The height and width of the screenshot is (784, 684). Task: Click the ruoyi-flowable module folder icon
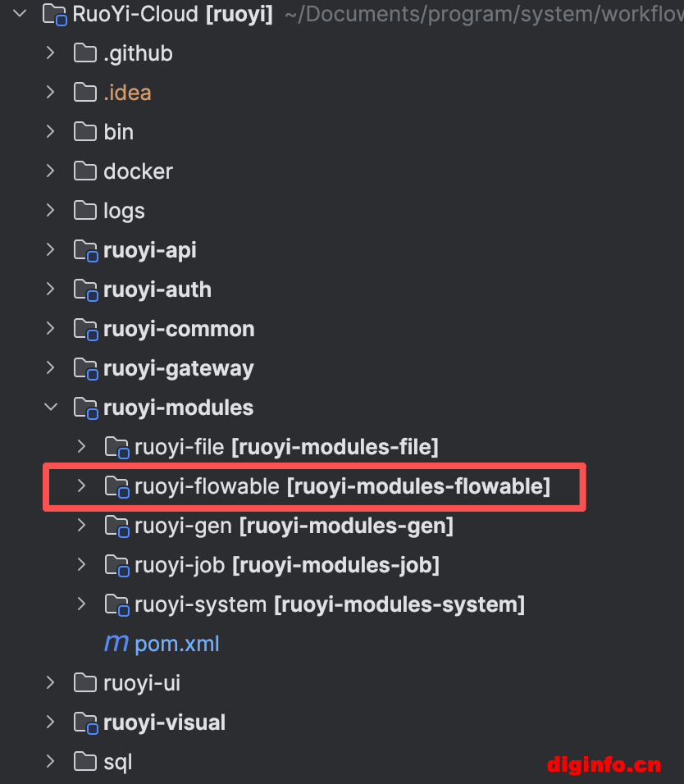116,487
